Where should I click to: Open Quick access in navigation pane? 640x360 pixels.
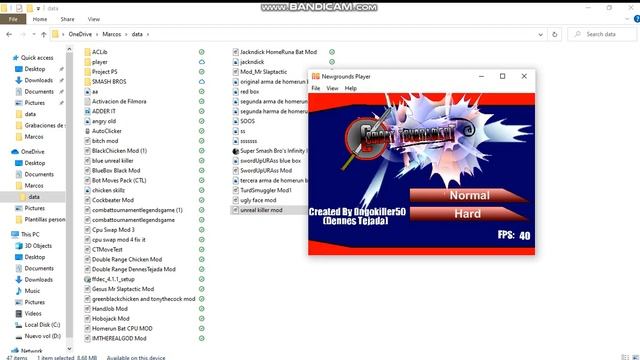[x=37, y=58]
